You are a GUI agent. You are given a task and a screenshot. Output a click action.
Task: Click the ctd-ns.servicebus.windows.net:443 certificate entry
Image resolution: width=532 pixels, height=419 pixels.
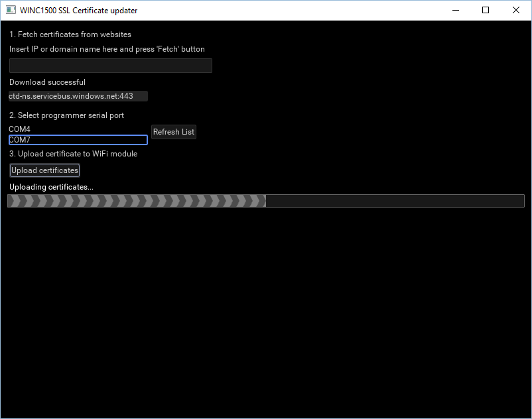[x=78, y=95]
